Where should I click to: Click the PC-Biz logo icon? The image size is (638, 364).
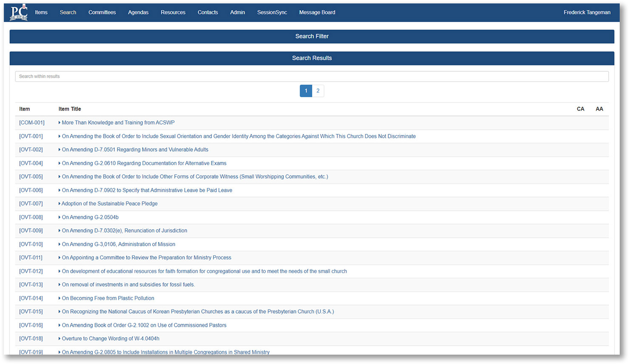(19, 12)
